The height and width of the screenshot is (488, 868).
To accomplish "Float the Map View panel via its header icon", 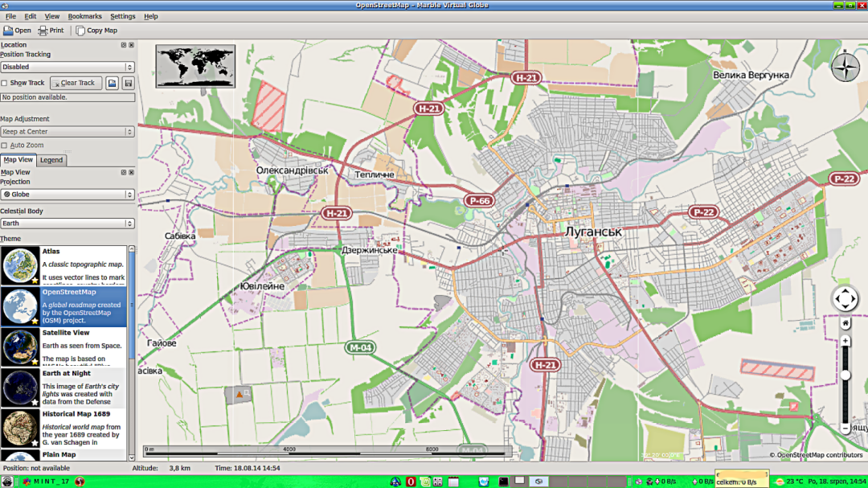I will point(124,172).
